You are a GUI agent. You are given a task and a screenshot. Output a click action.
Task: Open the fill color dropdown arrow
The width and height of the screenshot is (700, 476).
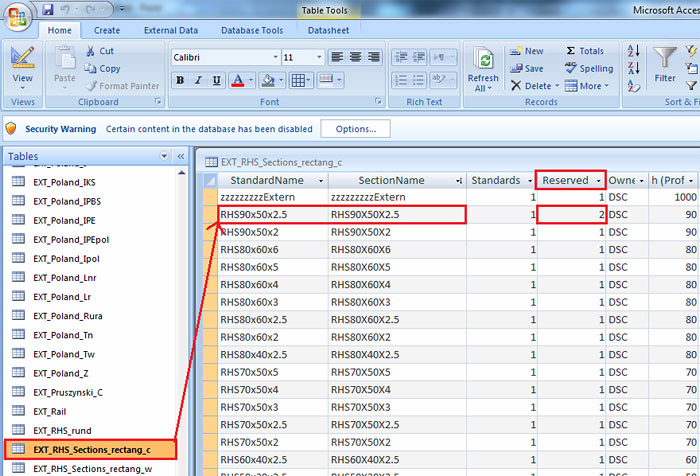coord(281,80)
